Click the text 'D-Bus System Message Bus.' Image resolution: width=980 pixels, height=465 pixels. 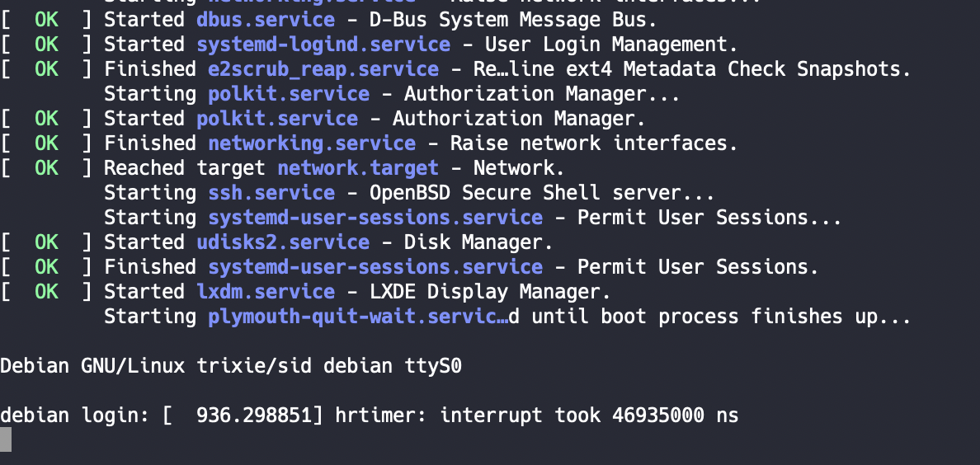click(513, 20)
